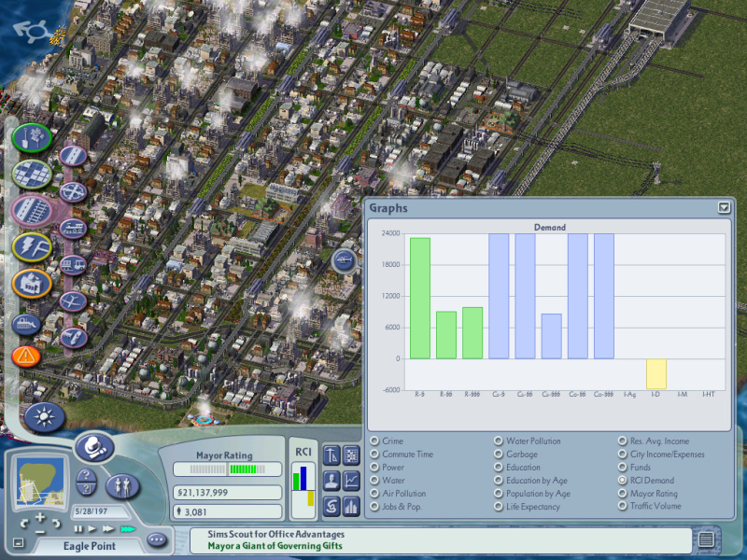Zoom out with the minus button
This screenshot has width=747, height=560.
(40, 531)
